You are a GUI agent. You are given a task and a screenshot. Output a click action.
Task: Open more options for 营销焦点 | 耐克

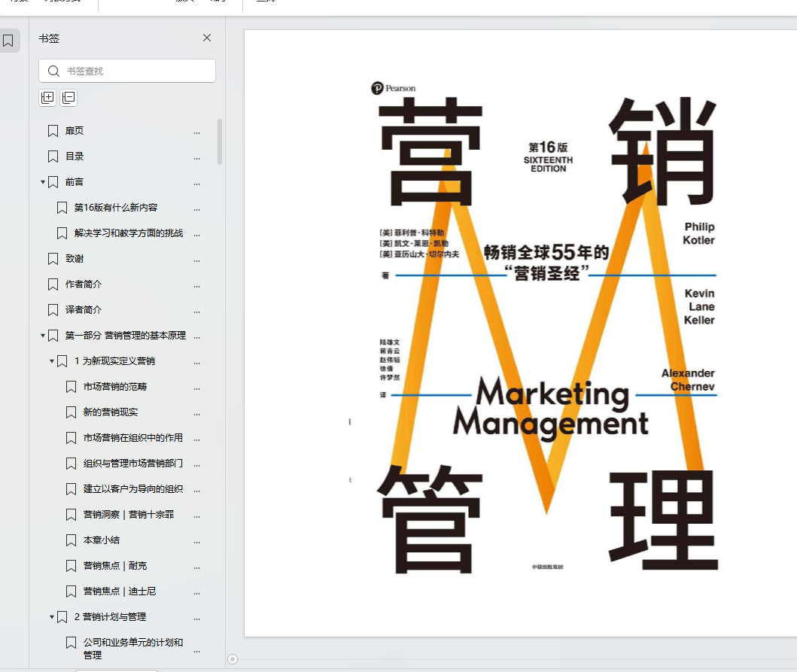196,567
